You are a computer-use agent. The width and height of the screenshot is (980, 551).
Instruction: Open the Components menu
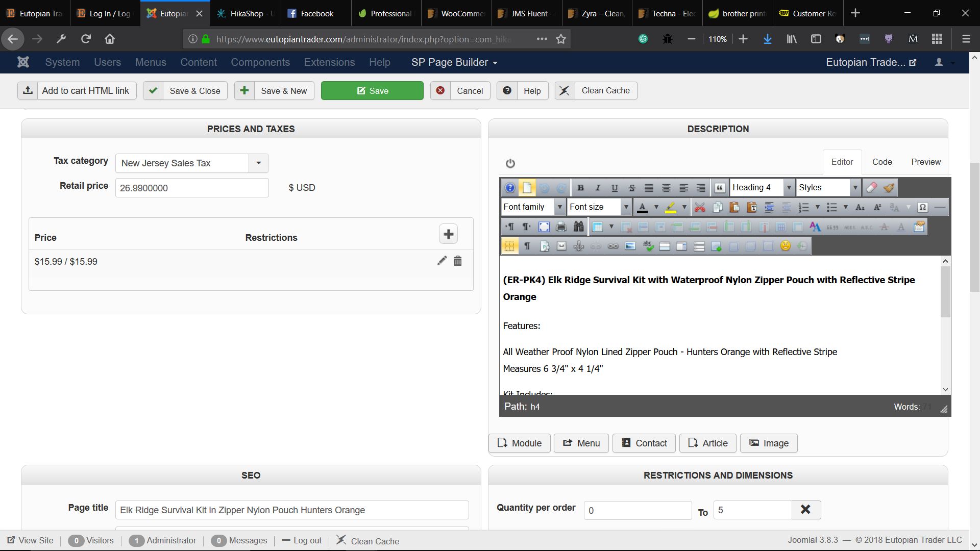pos(260,62)
